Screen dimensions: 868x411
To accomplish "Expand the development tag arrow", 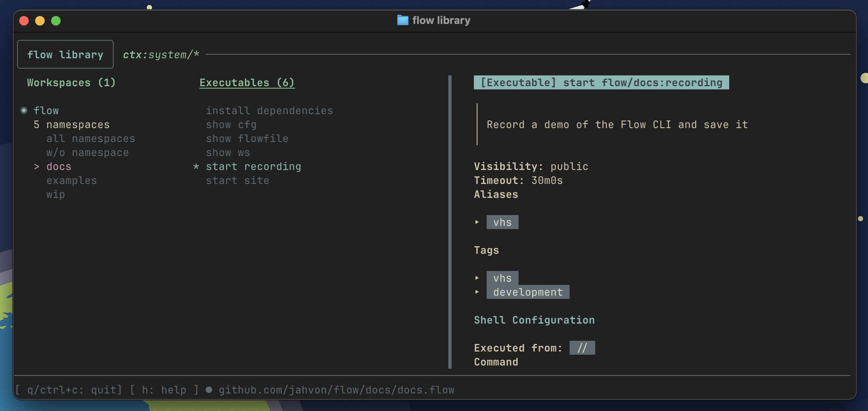I will coord(477,292).
